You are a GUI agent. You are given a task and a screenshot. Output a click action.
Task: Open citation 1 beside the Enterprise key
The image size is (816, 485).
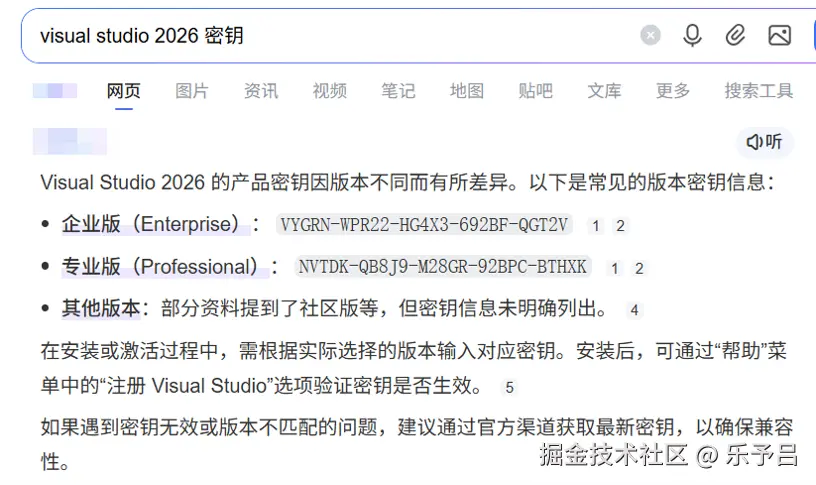596,226
